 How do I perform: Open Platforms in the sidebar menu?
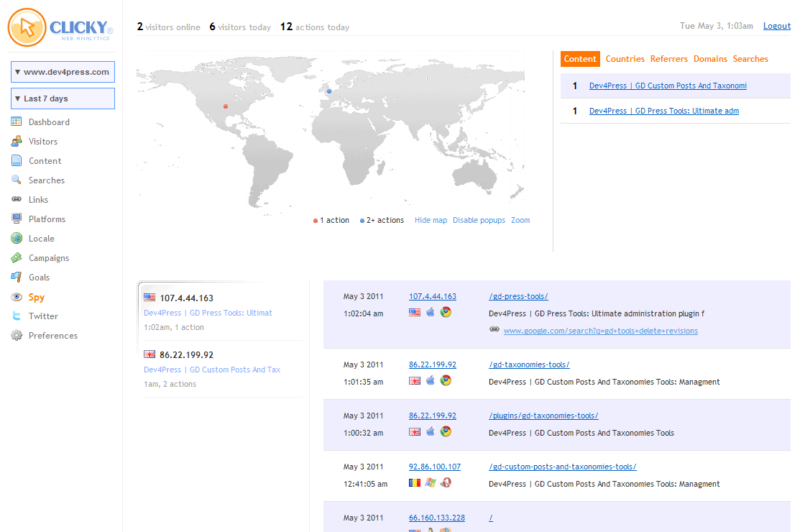(47, 219)
